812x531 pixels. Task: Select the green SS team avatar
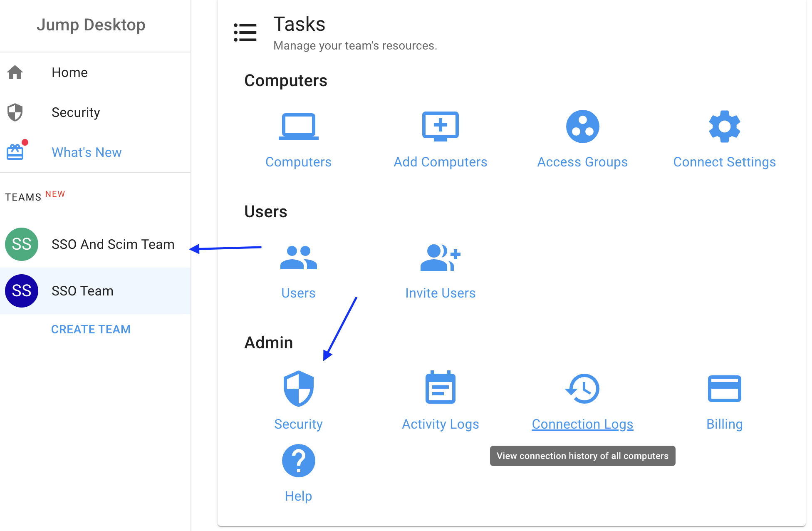point(22,244)
